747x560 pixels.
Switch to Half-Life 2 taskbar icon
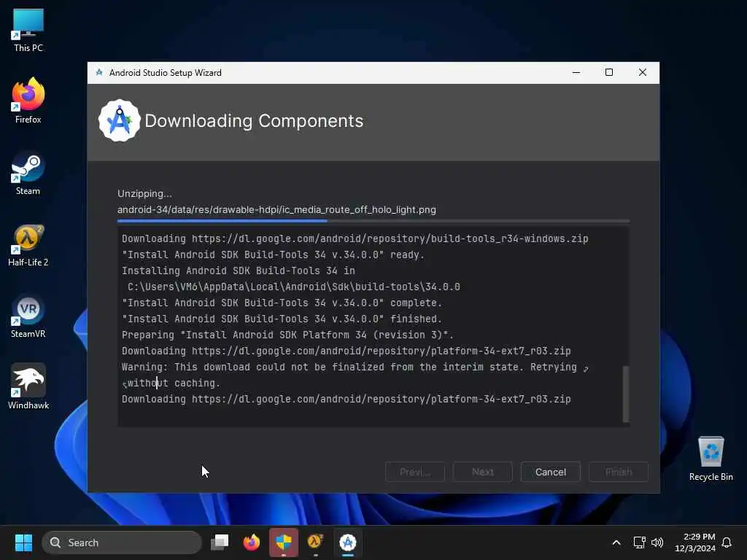tap(315, 542)
